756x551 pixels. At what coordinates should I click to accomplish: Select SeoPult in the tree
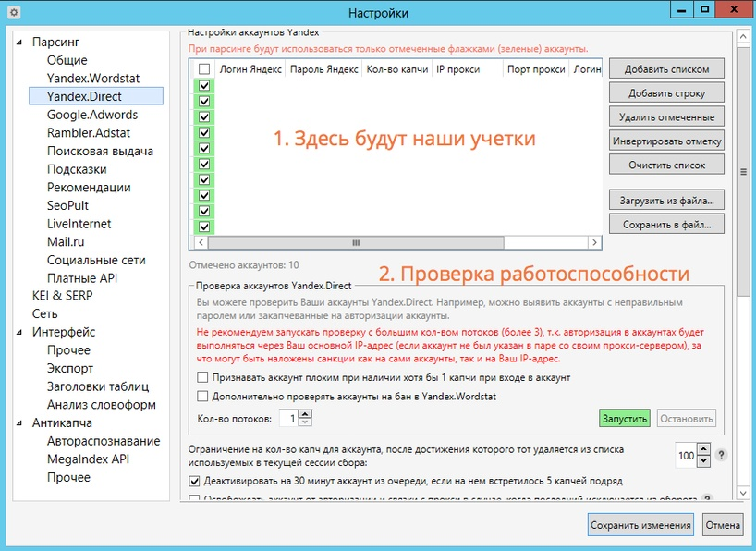coord(67,205)
